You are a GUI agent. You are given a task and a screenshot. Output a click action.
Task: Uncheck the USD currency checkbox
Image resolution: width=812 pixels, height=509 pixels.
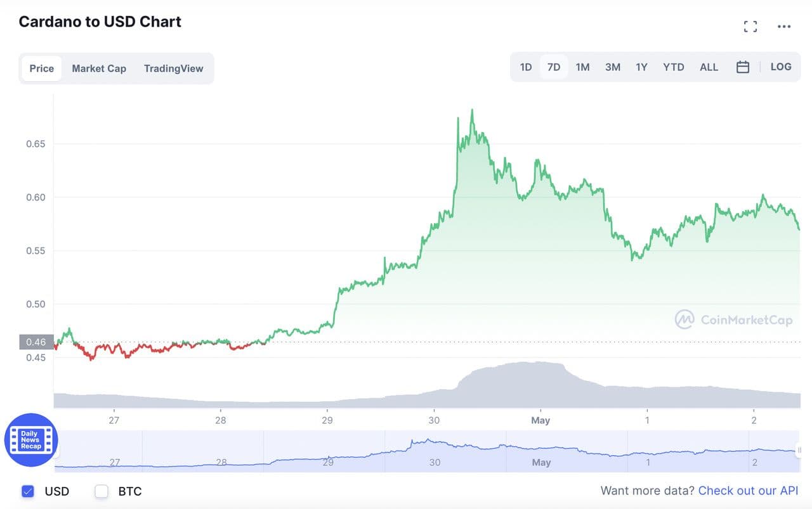click(28, 491)
